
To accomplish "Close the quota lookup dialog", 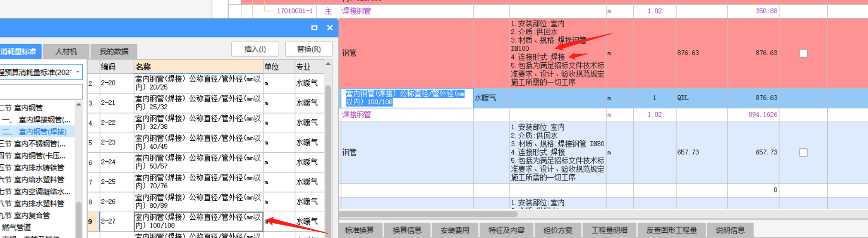I will click(330, 28).
